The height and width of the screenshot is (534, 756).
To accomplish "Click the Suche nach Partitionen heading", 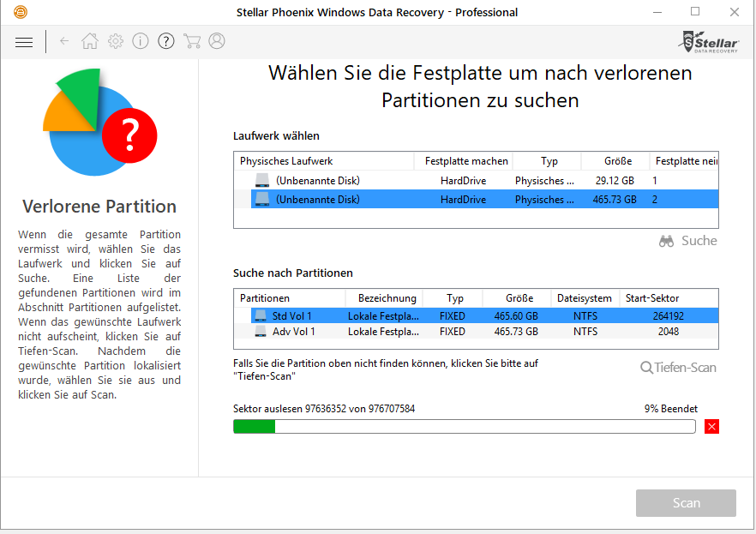I will pyautogui.click(x=293, y=273).
